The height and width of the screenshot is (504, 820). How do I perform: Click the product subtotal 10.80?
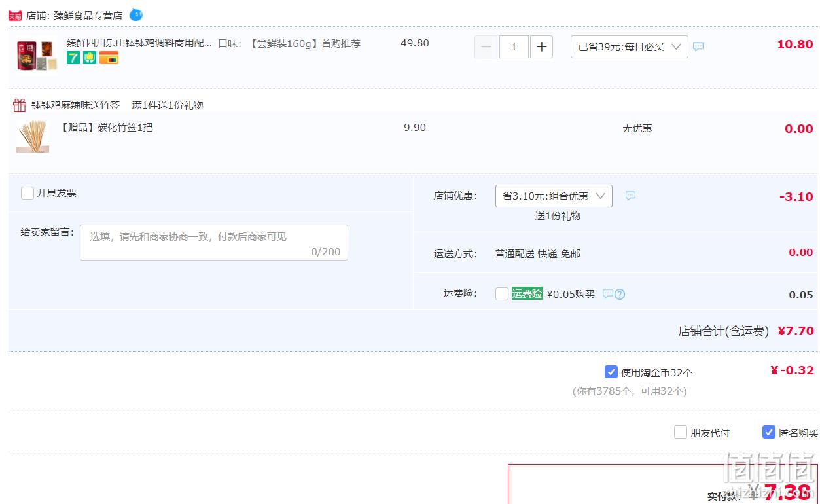(x=795, y=45)
